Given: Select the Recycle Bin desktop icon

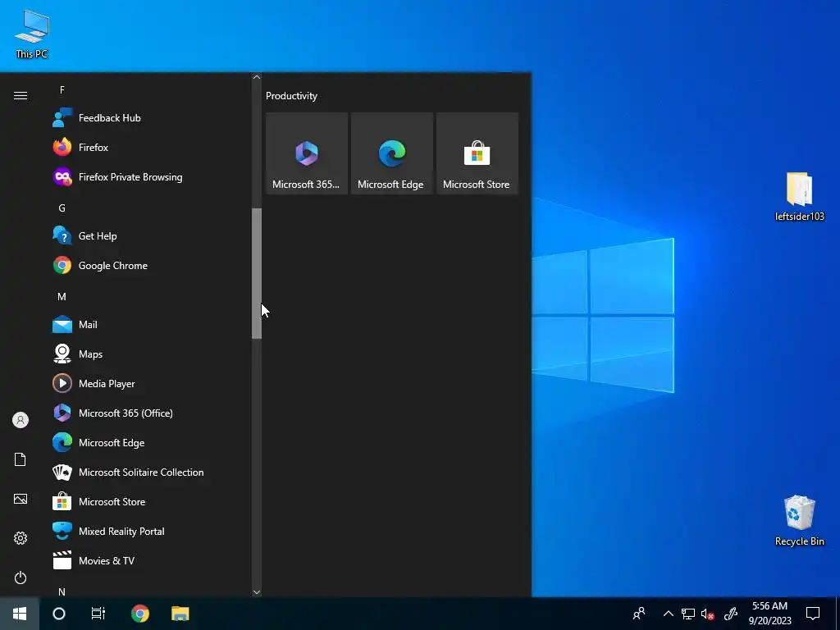Looking at the screenshot, I should coord(799,521).
